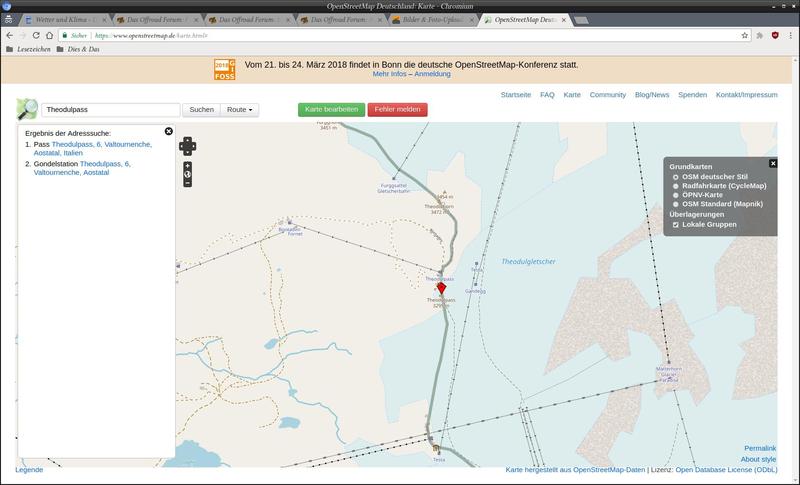
Task: Open the Route dropdown menu
Action: (240, 110)
